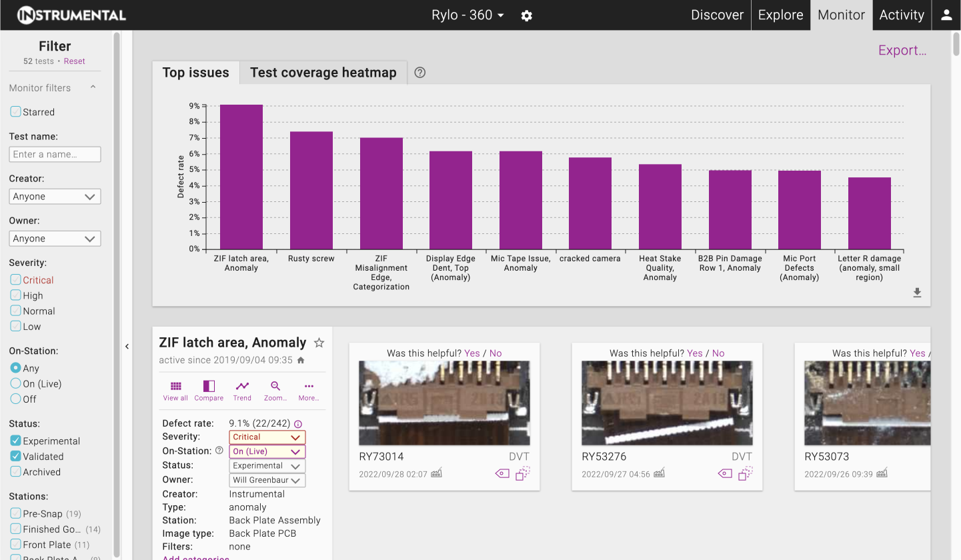This screenshot has width=961, height=560.
Task: Download the top issues chart
Action: [x=917, y=293]
